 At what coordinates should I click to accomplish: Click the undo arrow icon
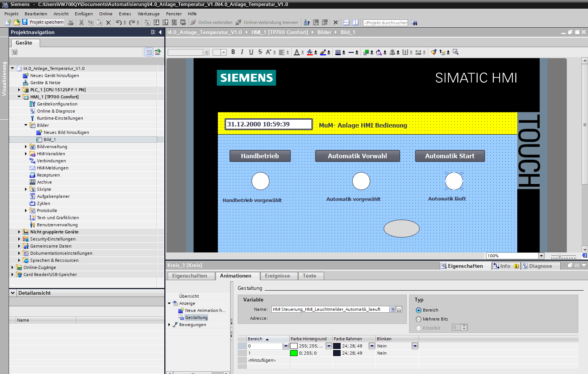coord(118,22)
